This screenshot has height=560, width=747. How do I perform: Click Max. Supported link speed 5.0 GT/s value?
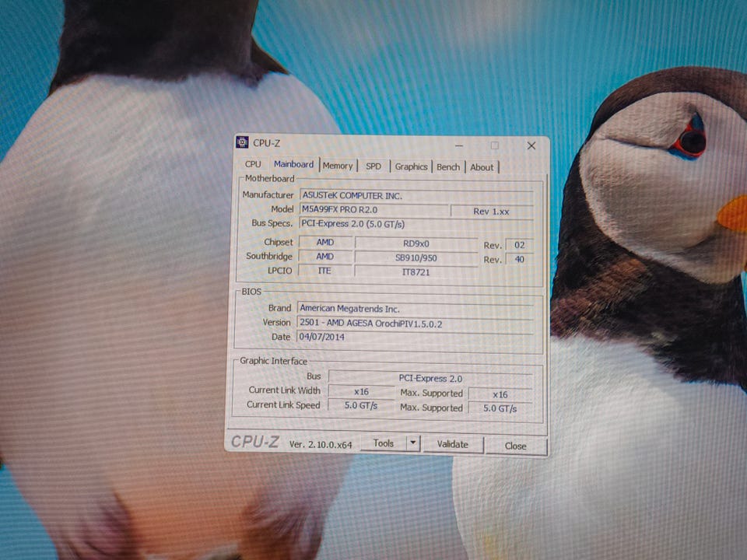pyautogui.click(x=500, y=408)
